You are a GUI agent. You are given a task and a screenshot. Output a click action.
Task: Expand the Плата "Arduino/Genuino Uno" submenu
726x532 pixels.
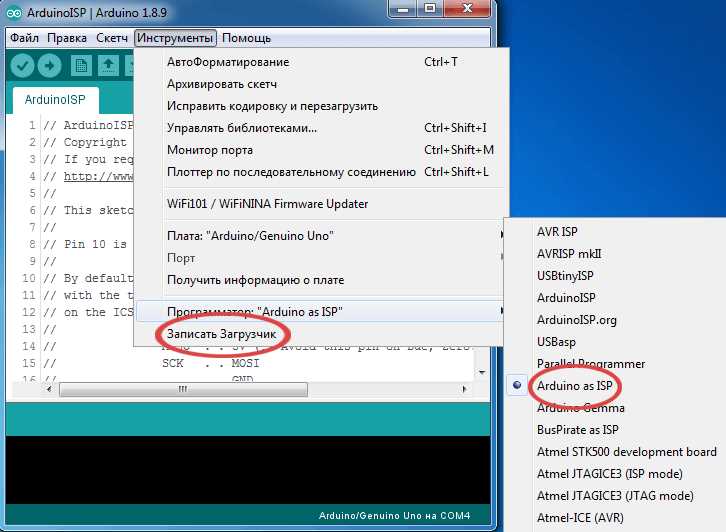point(320,236)
